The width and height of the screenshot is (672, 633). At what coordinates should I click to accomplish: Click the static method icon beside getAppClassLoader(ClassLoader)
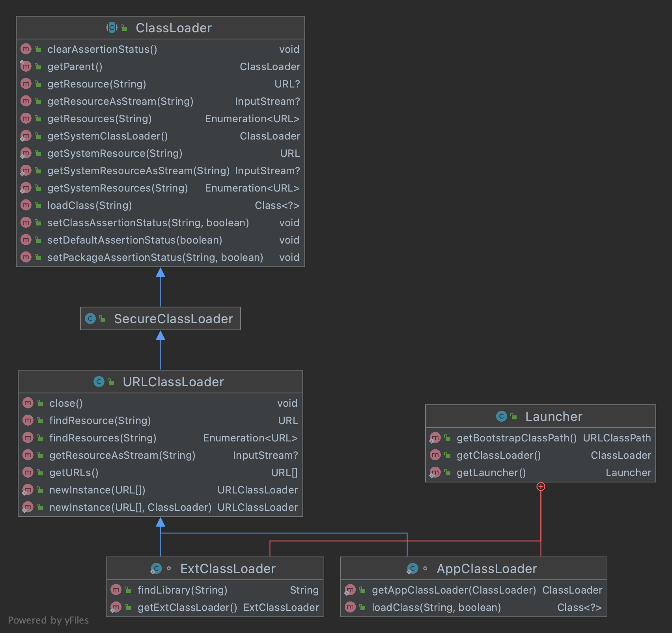[350, 590]
